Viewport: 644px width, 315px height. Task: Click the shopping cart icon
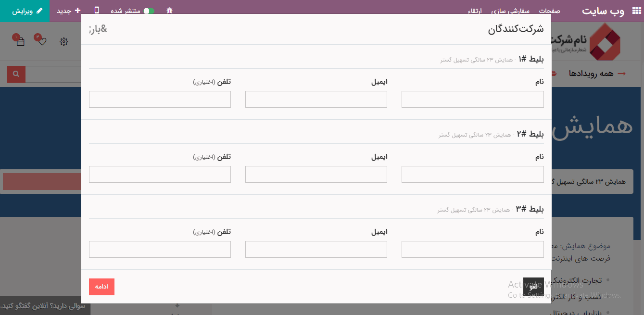[20, 42]
